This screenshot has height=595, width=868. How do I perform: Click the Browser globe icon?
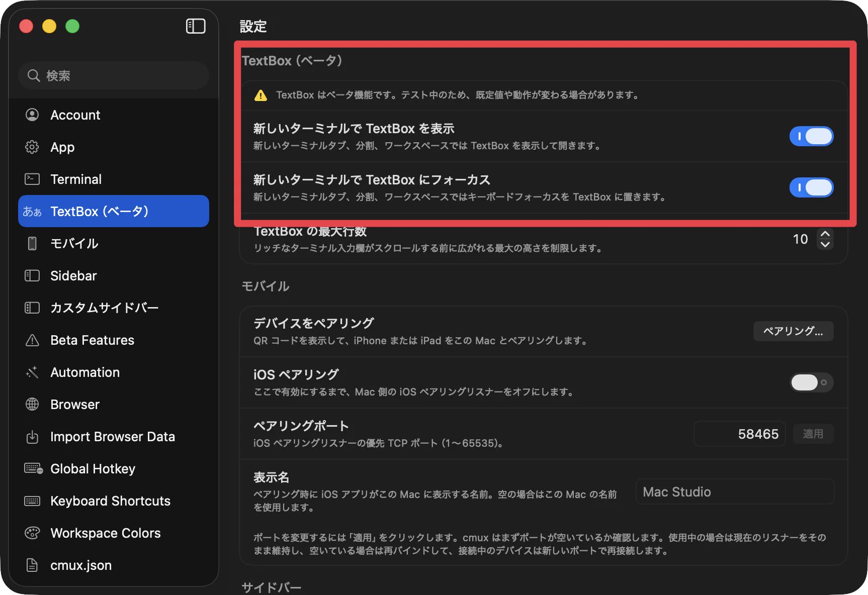[32, 404]
